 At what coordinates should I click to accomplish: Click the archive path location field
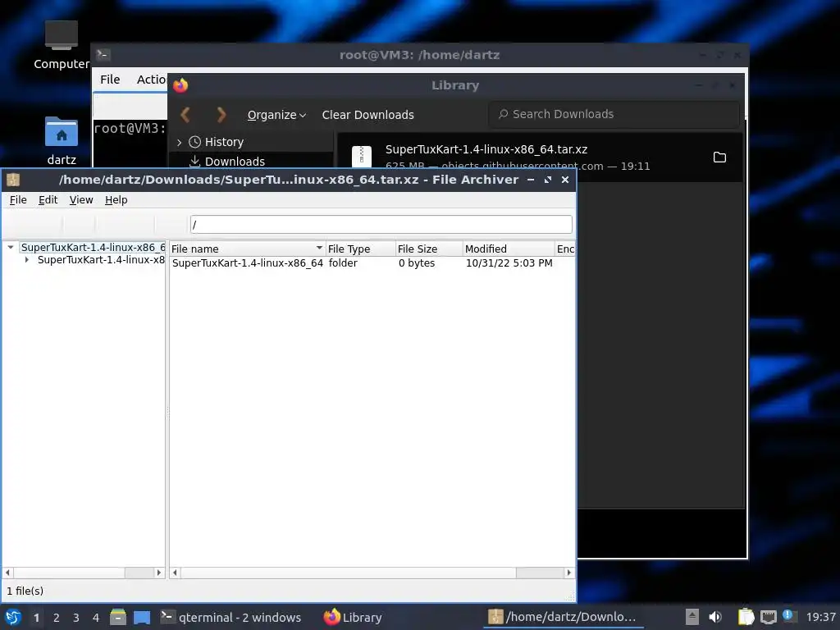coord(381,225)
